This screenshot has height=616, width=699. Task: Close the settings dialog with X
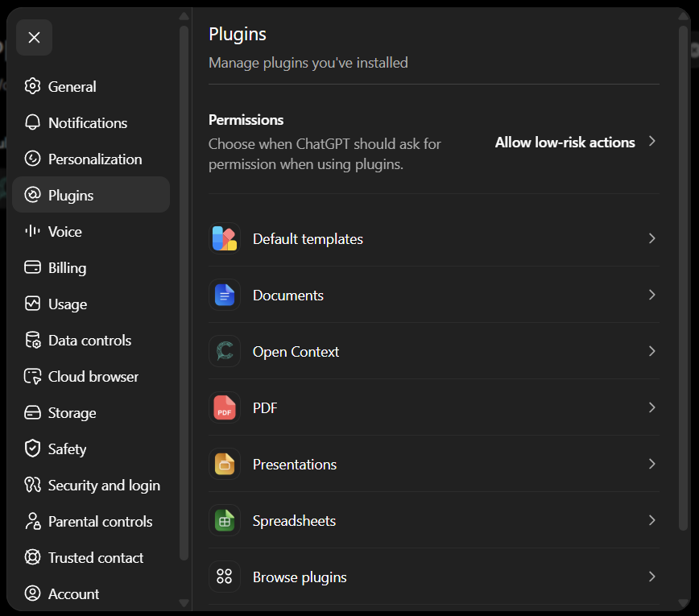(35, 37)
